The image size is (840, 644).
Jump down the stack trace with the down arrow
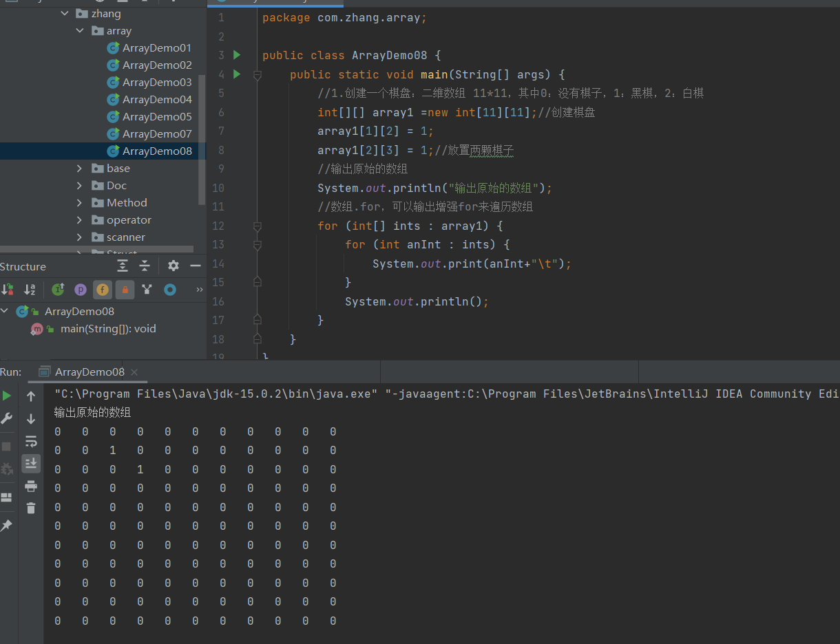(31, 419)
